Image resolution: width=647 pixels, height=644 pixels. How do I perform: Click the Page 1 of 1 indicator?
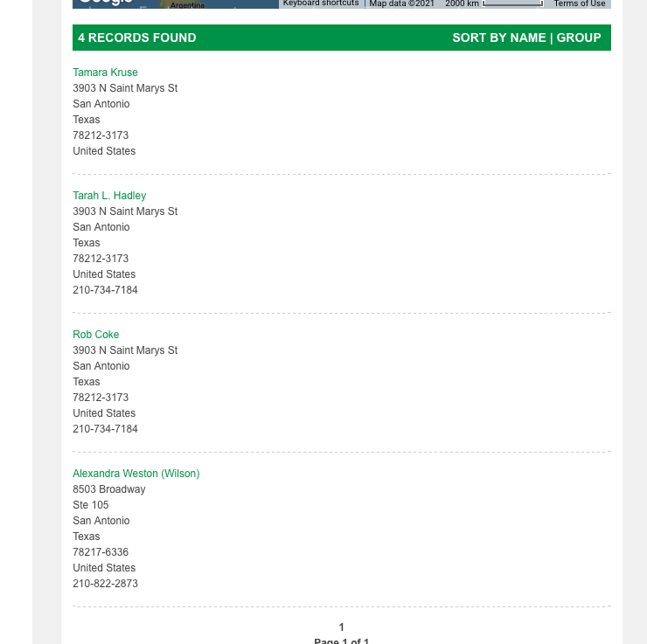click(x=342, y=641)
